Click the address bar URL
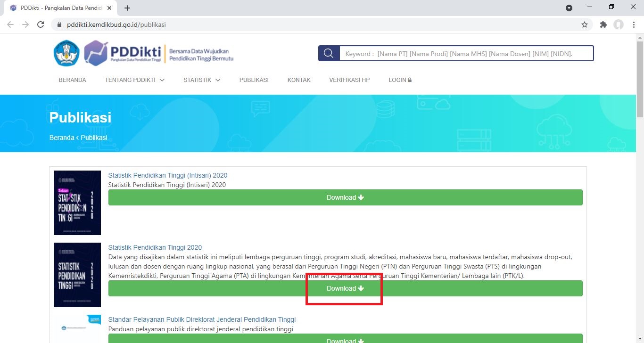Viewport: 644px width, 343px height. (116, 24)
